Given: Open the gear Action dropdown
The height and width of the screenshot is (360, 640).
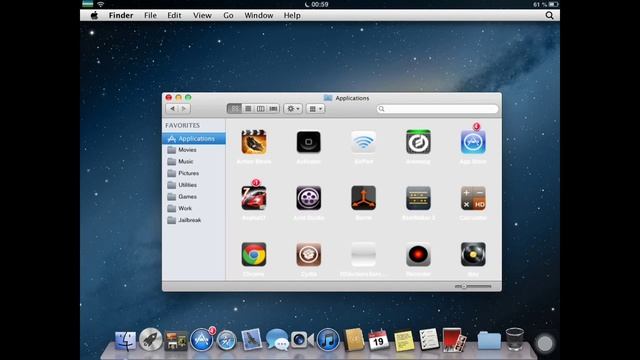Looking at the screenshot, I should (293, 109).
